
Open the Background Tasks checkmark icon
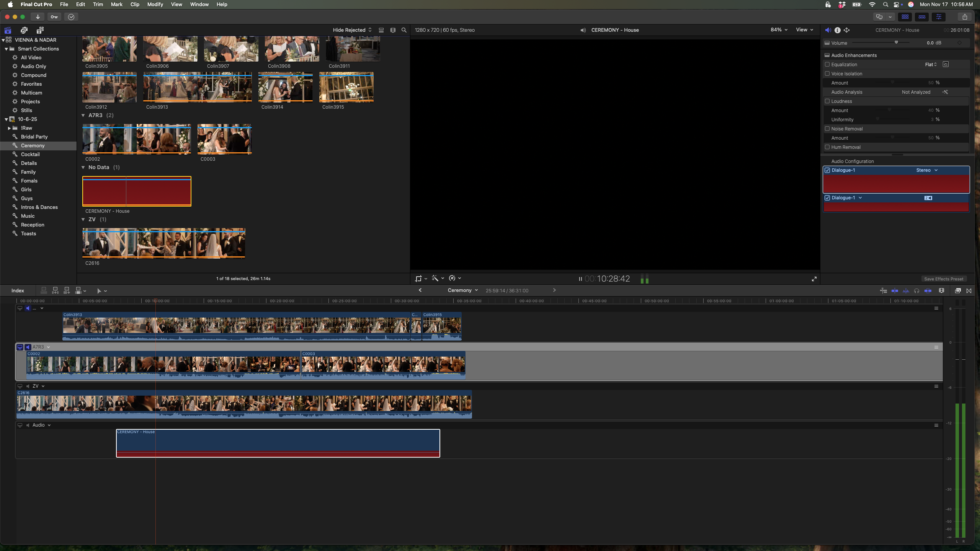point(71,17)
